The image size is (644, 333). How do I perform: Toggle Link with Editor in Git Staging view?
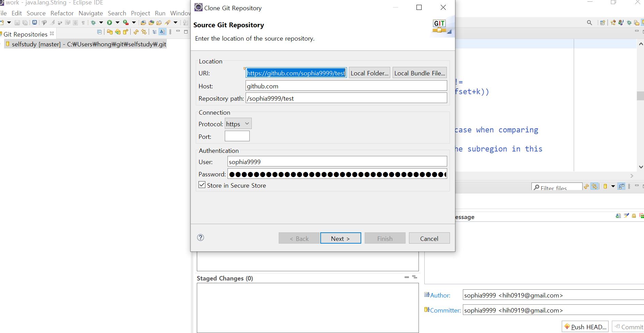(x=595, y=186)
